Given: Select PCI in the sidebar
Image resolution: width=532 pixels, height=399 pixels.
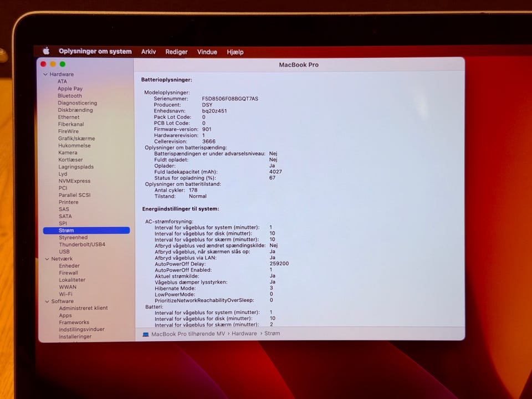Looking at the screenshot, I should click(63, 188).
